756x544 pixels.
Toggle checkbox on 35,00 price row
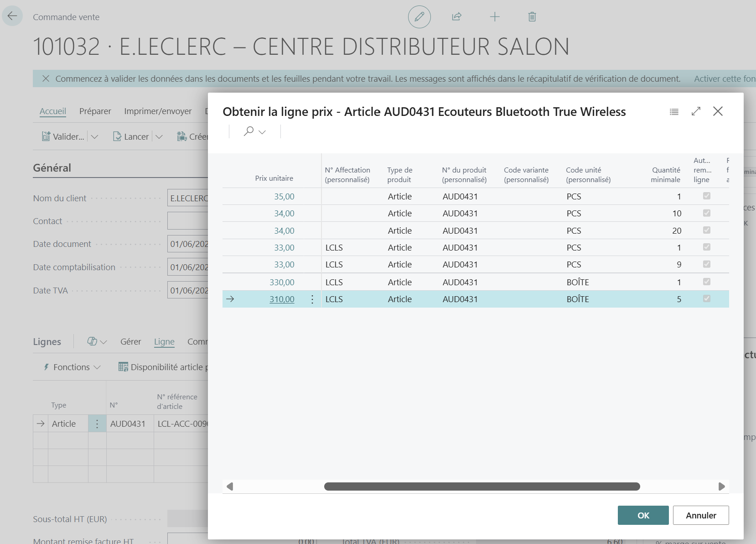coord(707,196)
